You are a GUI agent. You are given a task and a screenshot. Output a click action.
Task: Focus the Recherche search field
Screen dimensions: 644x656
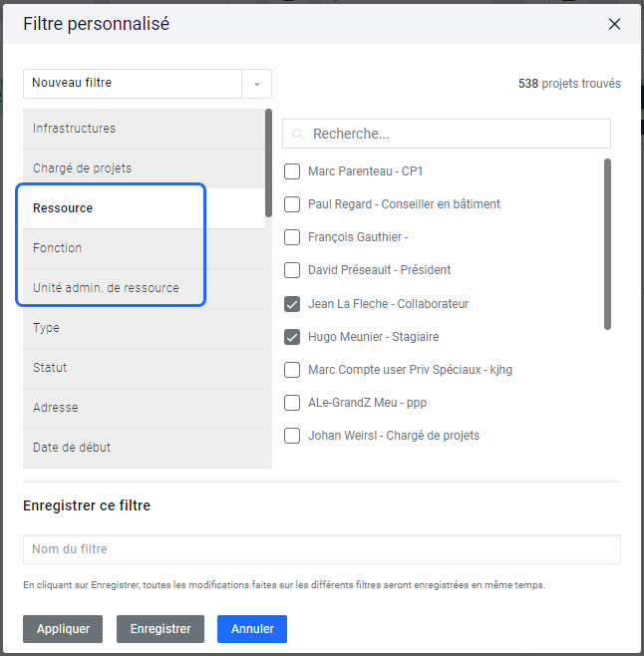point(447,134)
